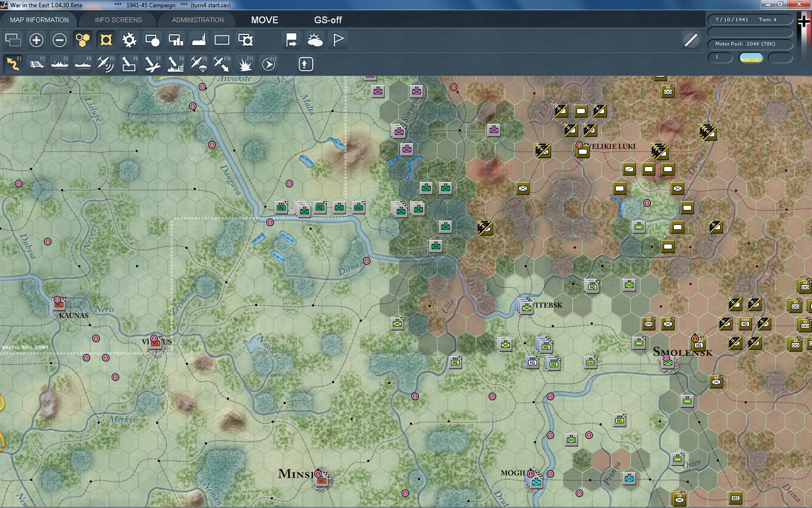Click the SMOLENSK city label
The height and width of the screenshot is (508, 812).
point(682,352)
